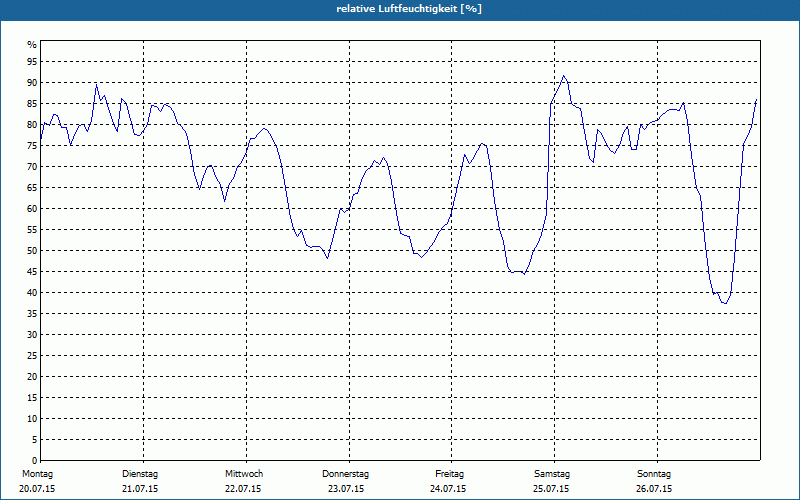Select the 'Montag' day label

37,474
